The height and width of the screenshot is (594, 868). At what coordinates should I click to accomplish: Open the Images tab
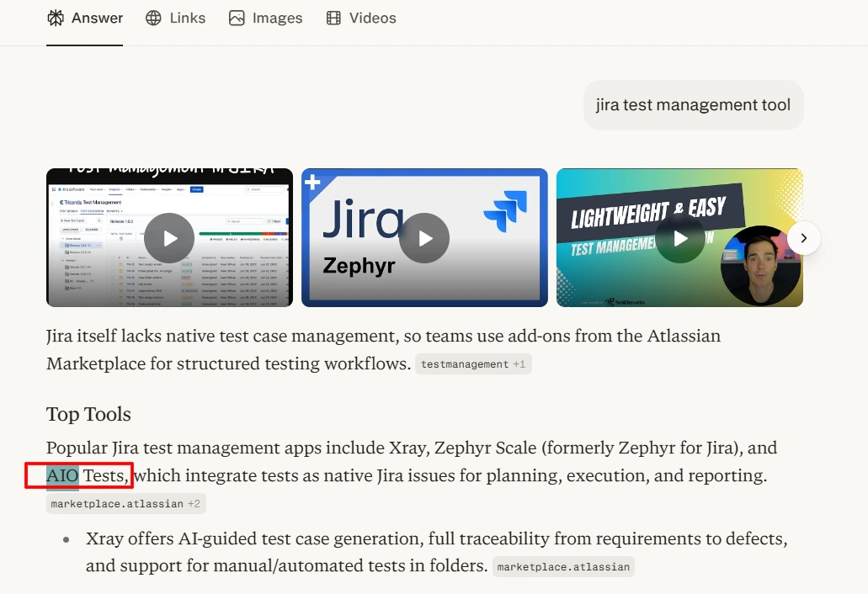(266, 19)
